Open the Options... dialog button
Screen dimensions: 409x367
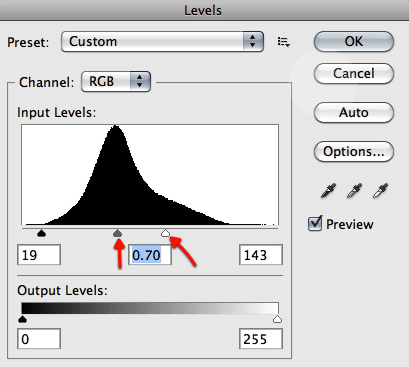pos(354,152)
